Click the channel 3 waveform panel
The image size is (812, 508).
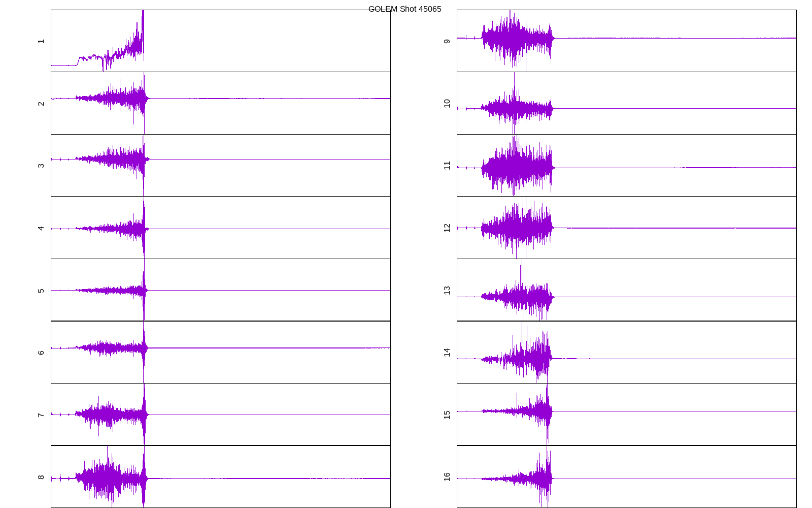pos(220,165)
